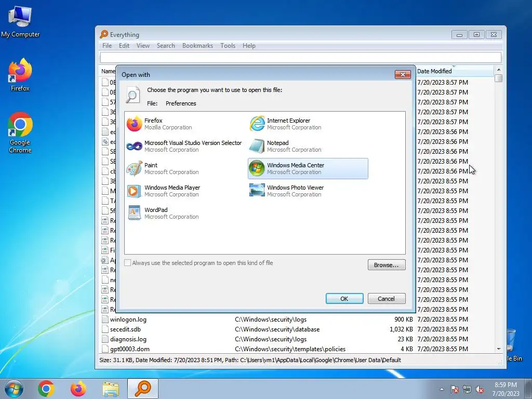Open My Computer desktop icon

tap(20, 21)
